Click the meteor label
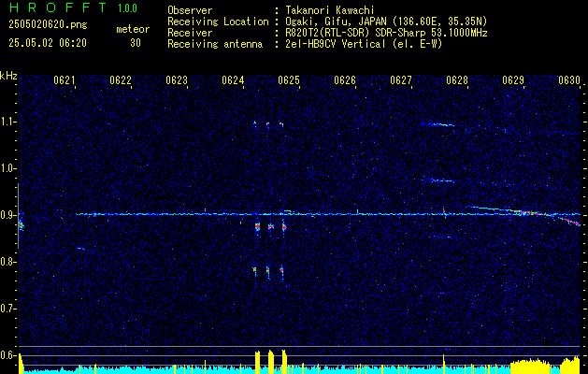This screenshot has width=588, height=374. 133,29
